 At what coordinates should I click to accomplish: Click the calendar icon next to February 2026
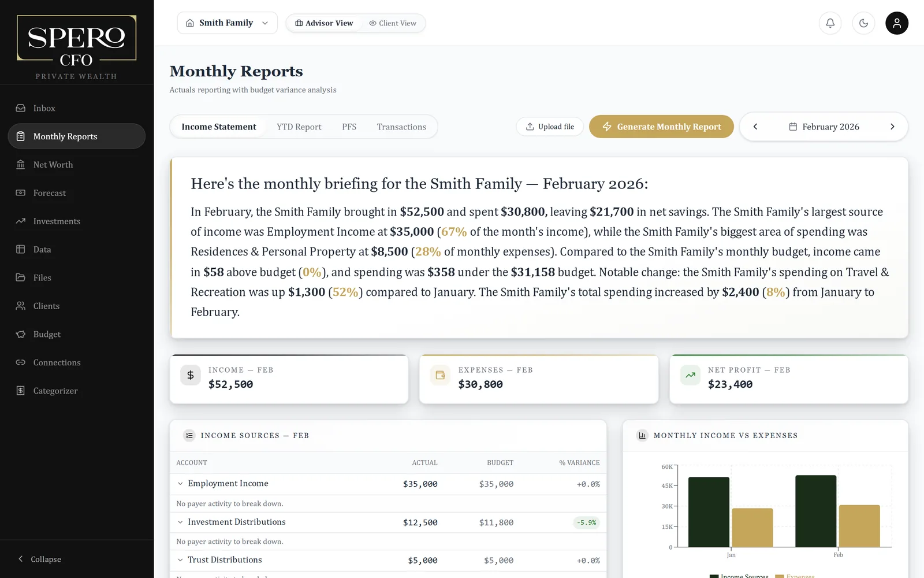(x=793, y=127)
